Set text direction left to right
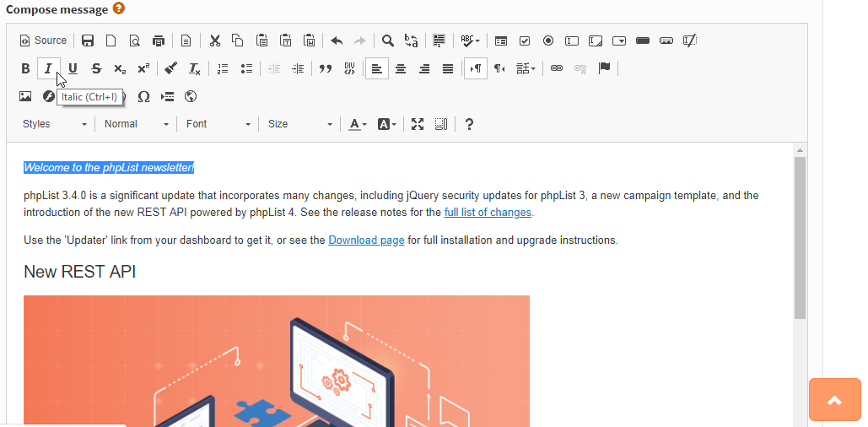 (476, 68)
